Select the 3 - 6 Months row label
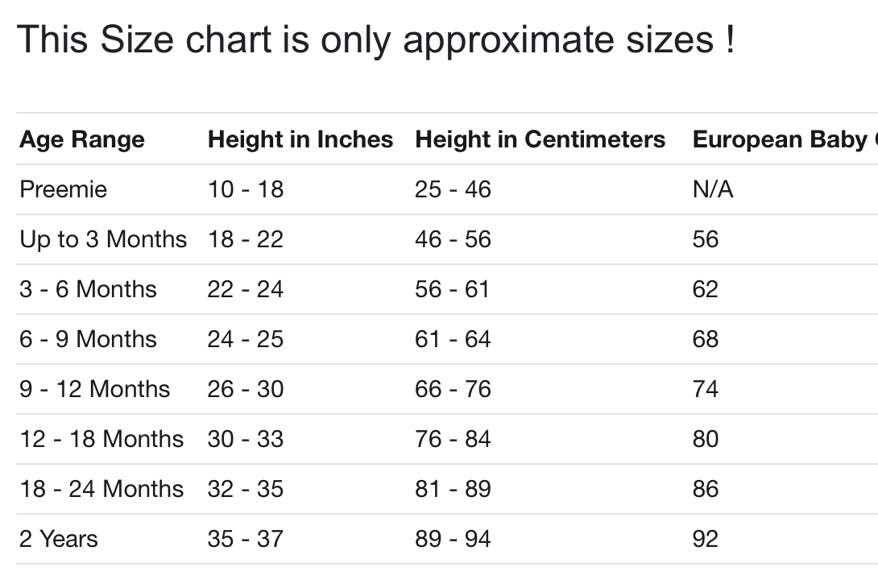 (88, 290)
